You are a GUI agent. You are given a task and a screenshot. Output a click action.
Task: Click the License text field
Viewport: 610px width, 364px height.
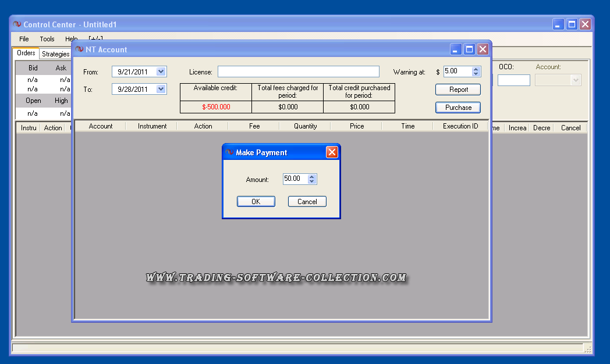coord(298,72)
